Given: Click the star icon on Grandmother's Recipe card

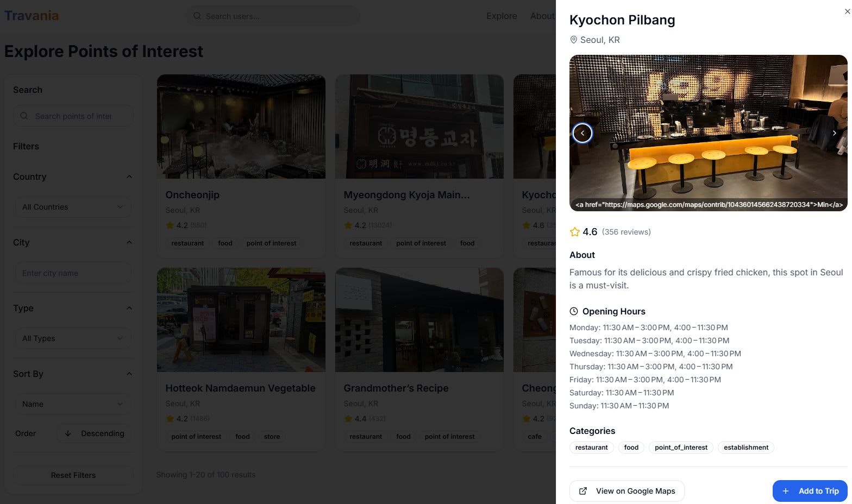Looking at the screenshot, I should 348,419.
